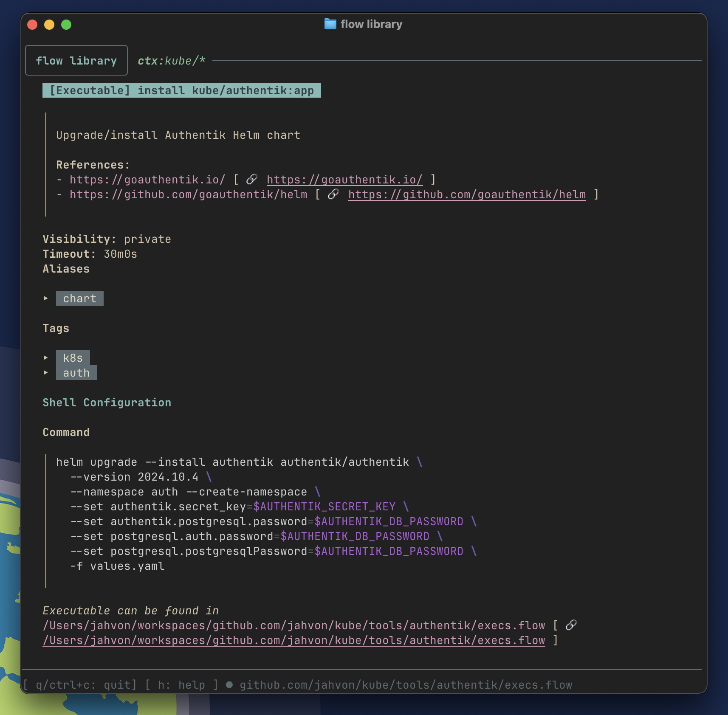
Task: Open underlined https://goauthentik.io/ link
Action: point(344,180)
